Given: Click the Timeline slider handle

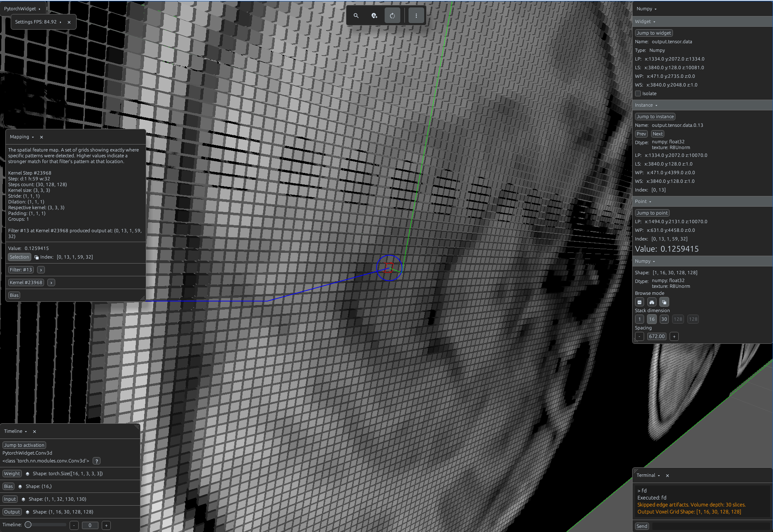Looking at the screenshot, I should click(28, 525).
